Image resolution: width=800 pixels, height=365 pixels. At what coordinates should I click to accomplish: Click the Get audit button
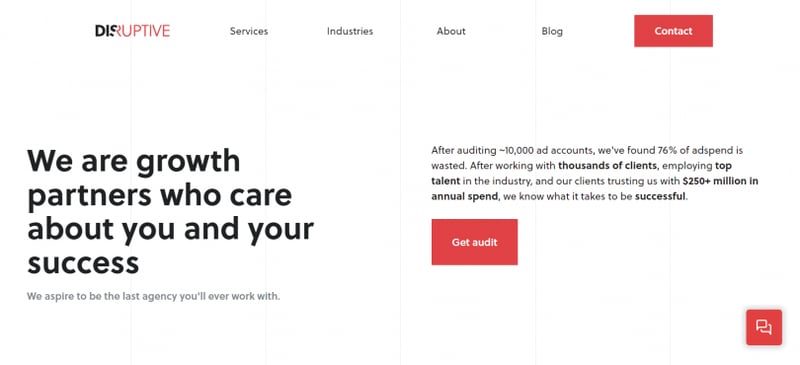(474, 242)
